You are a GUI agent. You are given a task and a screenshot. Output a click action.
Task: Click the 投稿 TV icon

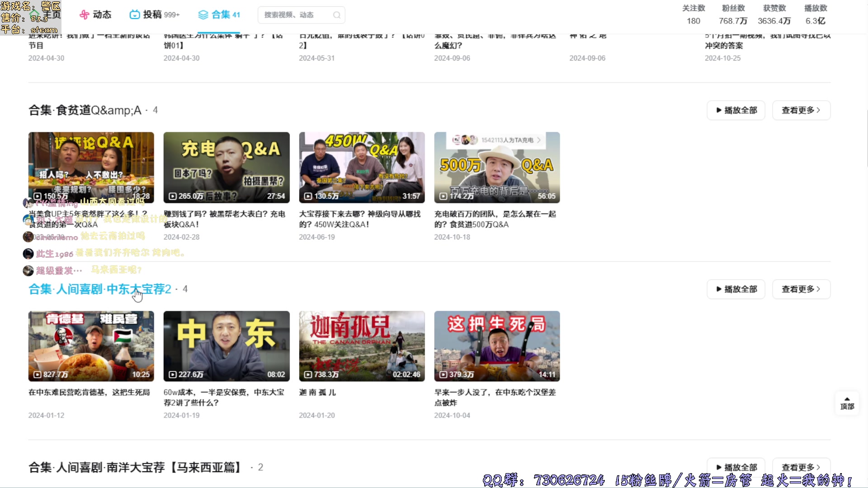point(134,15)
